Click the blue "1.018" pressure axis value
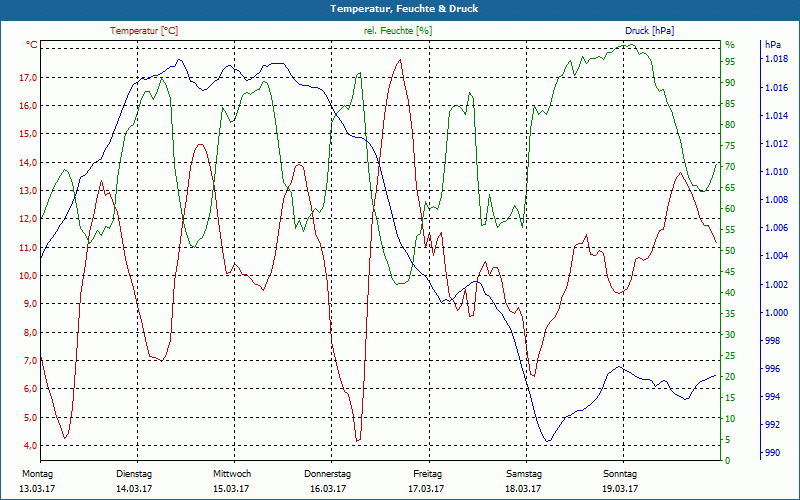Image resolution: width=800 pixels, height=500 pixels. [x=776, y=59]
